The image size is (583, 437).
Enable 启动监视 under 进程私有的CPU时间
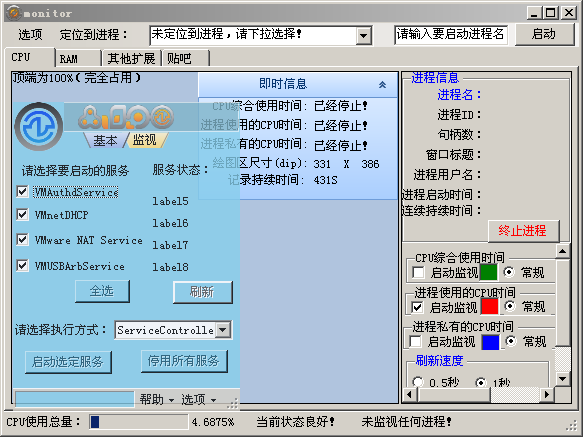pos(415,341)
